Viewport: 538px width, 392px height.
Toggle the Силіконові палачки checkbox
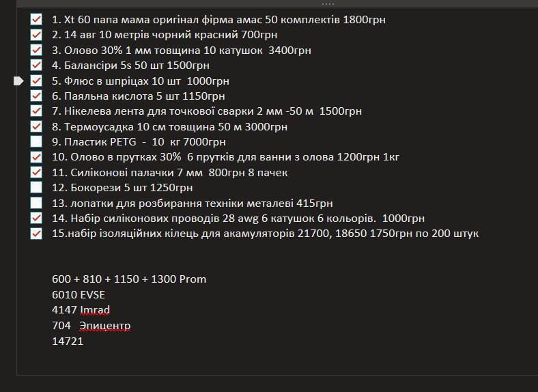click(36, 172)
